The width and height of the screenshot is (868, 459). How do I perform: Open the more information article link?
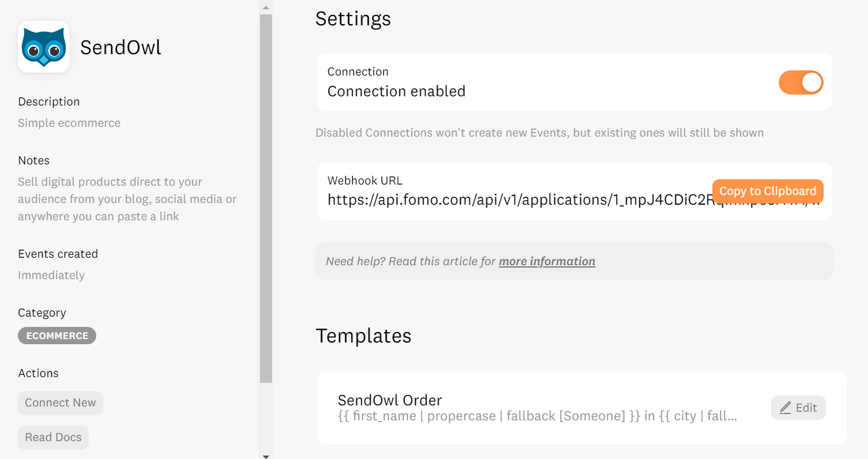point(547,261)
